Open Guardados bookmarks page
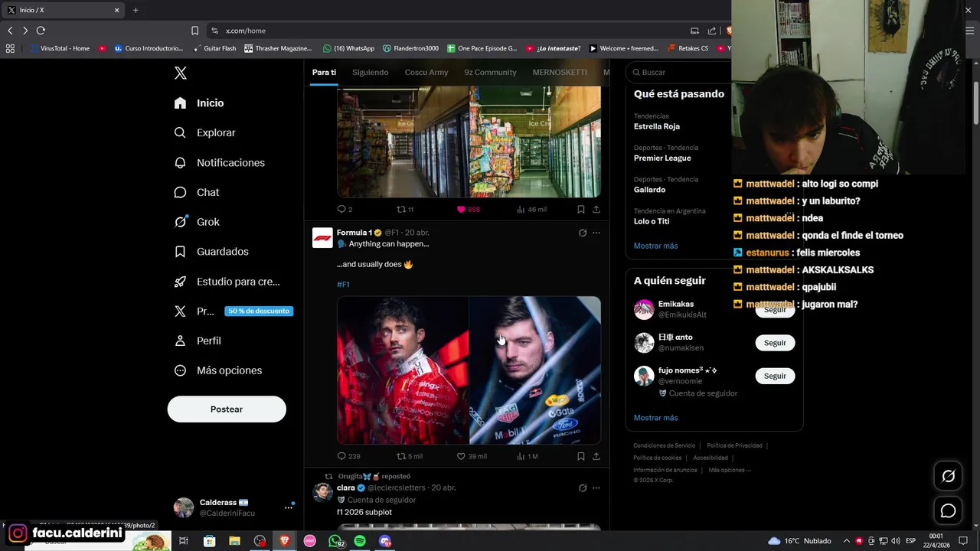 click(211, 251)
